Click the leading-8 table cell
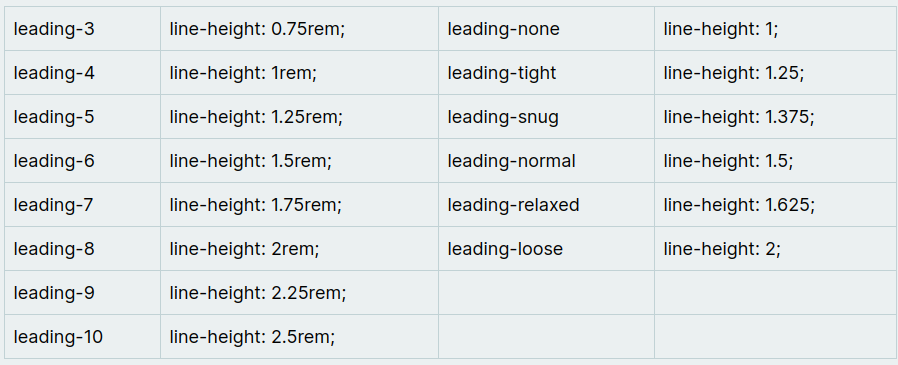This screenshot has width=898, height=365. 82,249
